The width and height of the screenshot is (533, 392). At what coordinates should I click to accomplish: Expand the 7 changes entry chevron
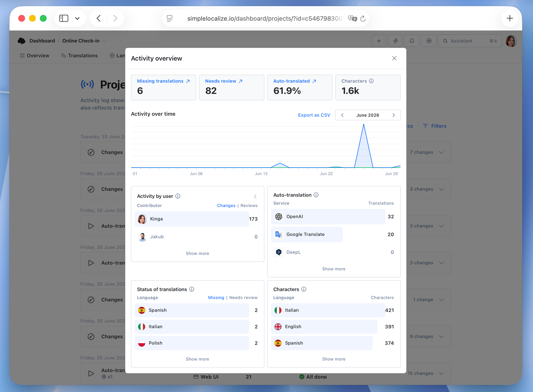point(441,152)
